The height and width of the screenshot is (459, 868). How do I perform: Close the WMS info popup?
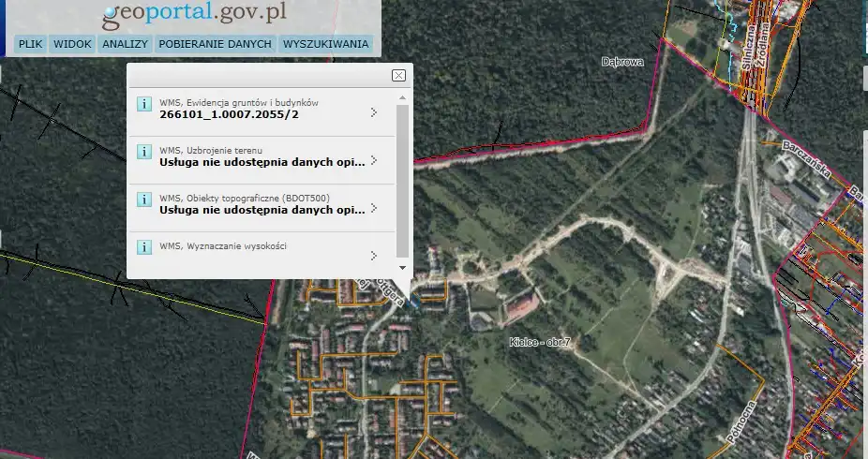tap(398, 76)
